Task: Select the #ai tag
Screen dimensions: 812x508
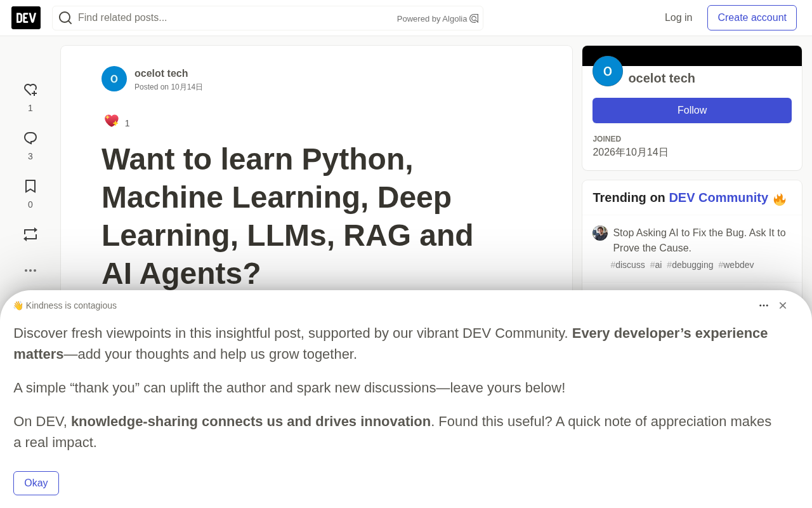Action: point(656,265)
